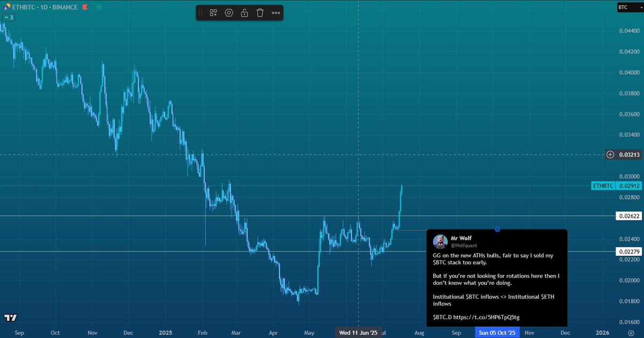Click the Aug label on time axis
This screenshot has width=644, height=338.
point(419,333)
